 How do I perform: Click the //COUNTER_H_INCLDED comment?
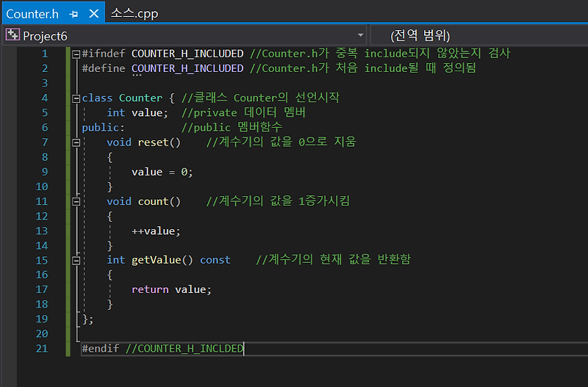[x=184, y=348]
